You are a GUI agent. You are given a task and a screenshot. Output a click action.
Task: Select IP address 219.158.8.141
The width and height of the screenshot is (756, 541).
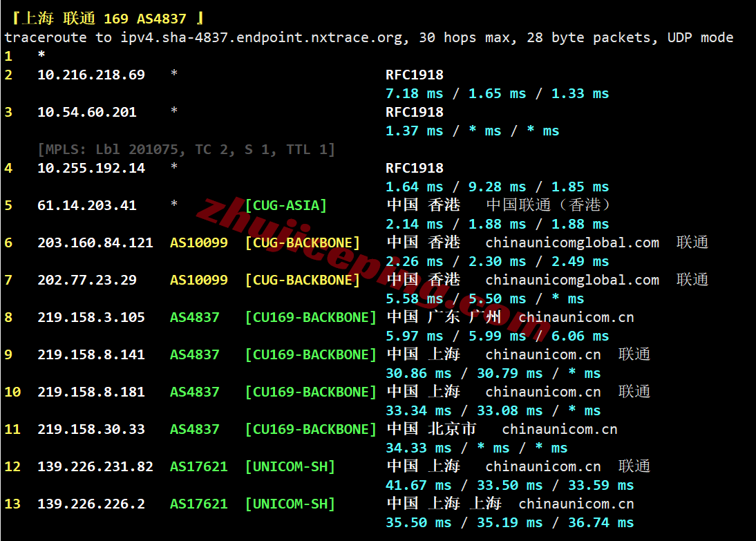pyautogui.click(x=91, y=355)
